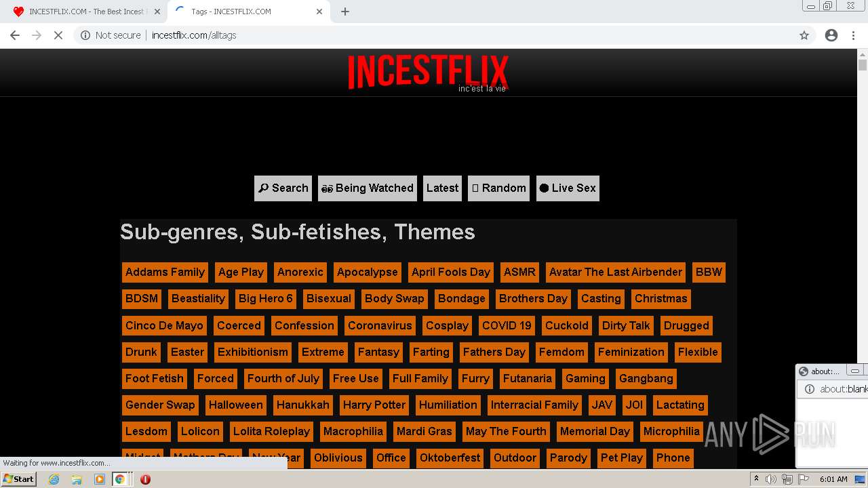Select the Parody tag
This screenshot has height=488, width=868.
[x=568, y=458]
